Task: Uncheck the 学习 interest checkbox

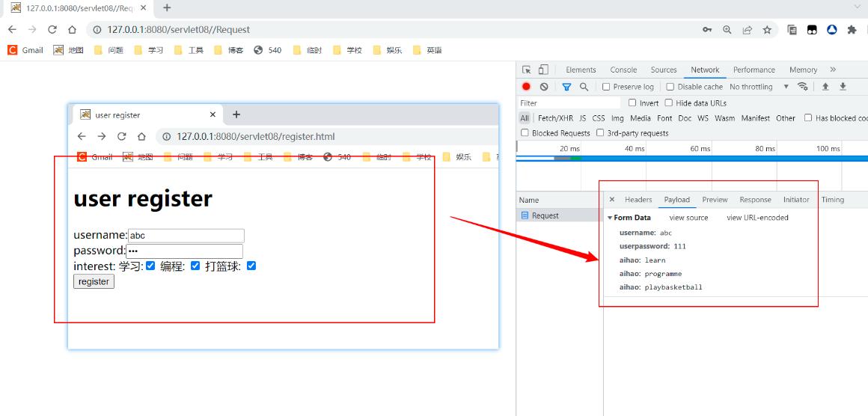Action: point(150,266)
